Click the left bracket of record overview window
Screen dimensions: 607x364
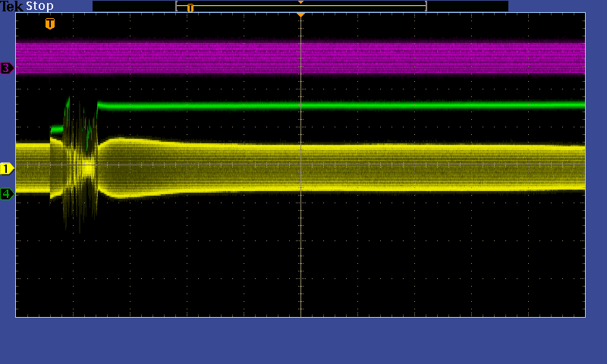pos(177,6)
